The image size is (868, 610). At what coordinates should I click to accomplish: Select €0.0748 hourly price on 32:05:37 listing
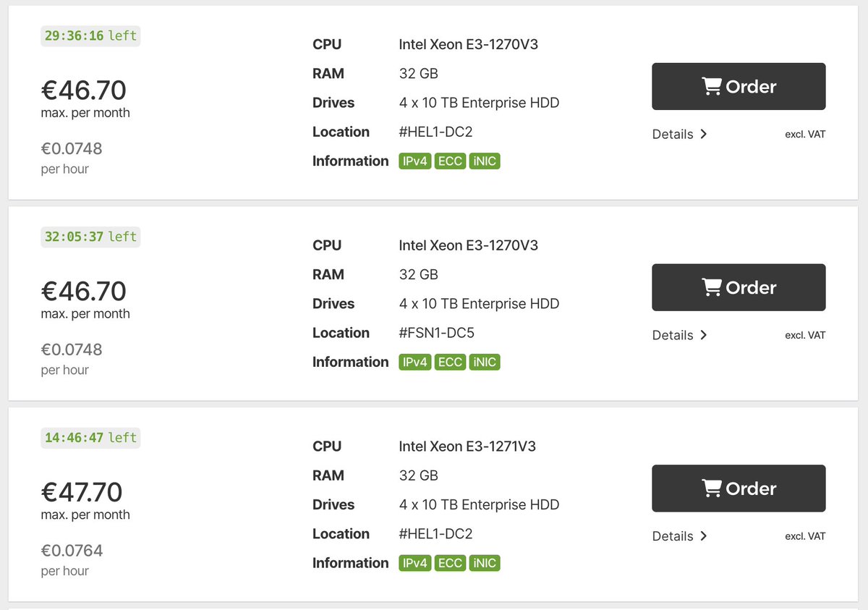pos(72,350)
